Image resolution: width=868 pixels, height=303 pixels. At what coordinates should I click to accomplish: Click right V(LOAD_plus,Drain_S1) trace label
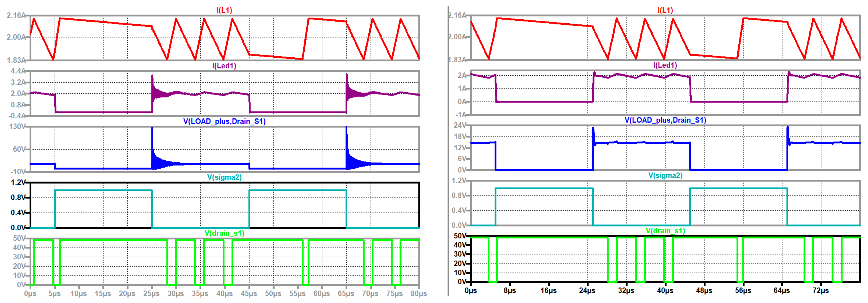click(665, 120)
